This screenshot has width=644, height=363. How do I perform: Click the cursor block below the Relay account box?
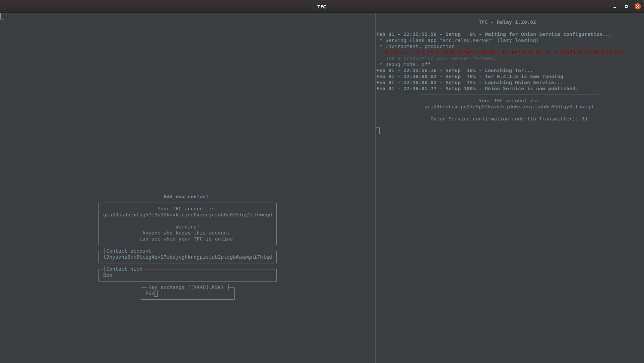pos(378,131)
